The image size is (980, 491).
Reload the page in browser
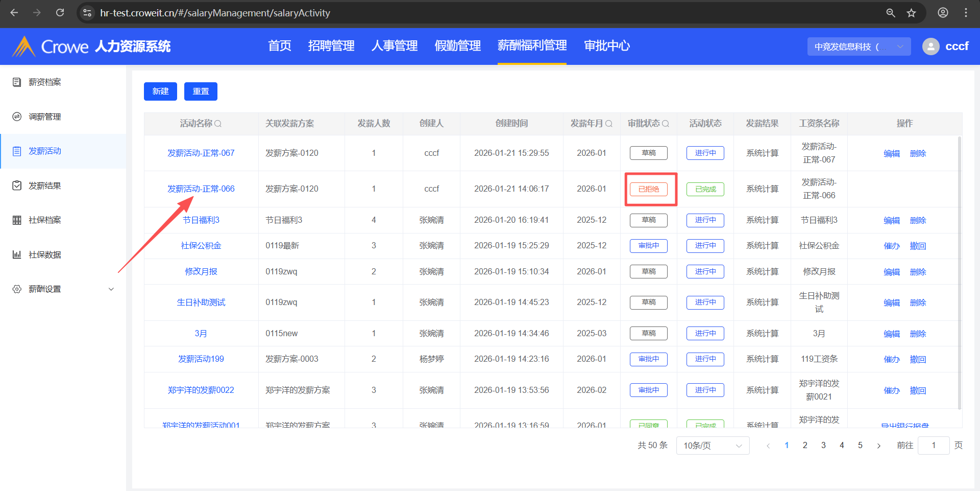click(x=60, y=13)
